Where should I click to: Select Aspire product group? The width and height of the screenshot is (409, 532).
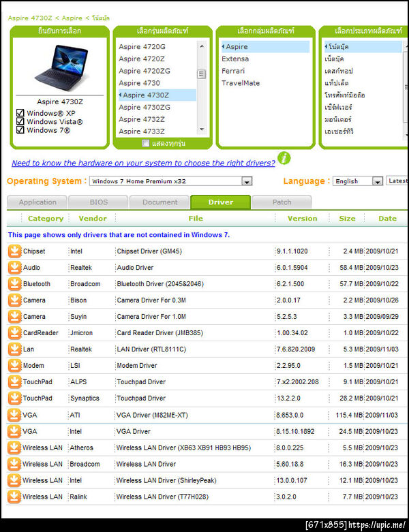[x=265, y=47]
